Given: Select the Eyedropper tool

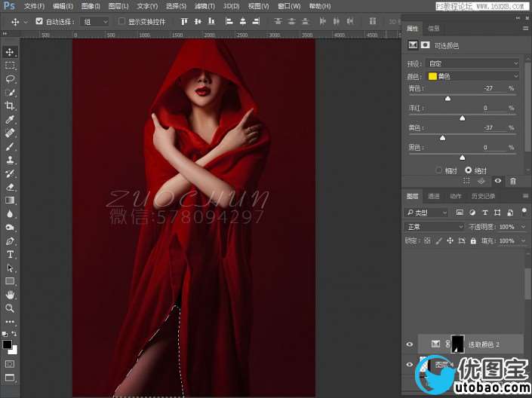Looking at the screenshot, I should (10, 119).
